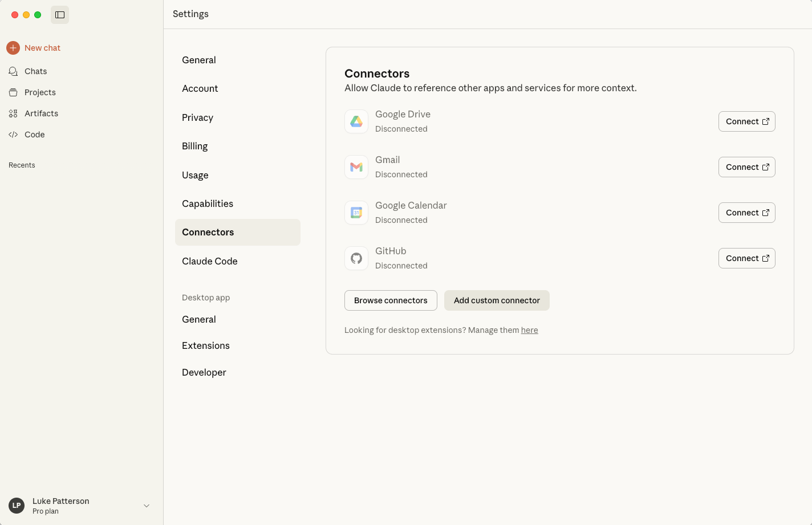Toggle the sidebar panel icon
812x525 pixels.
tap(60, 15)
